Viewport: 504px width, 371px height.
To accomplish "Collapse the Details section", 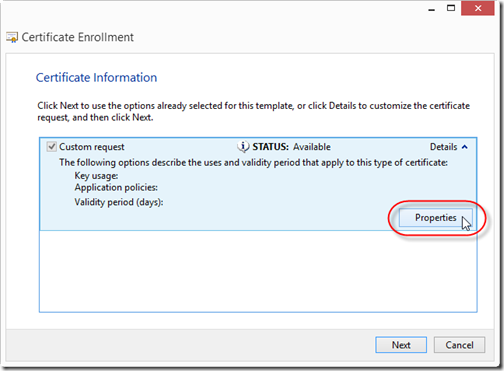I will coord(449,147).
